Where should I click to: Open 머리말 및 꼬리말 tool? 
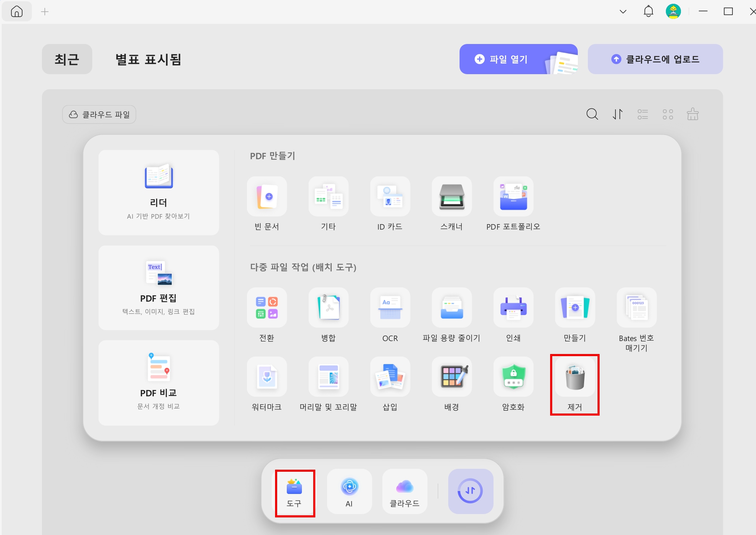point(328,377)
